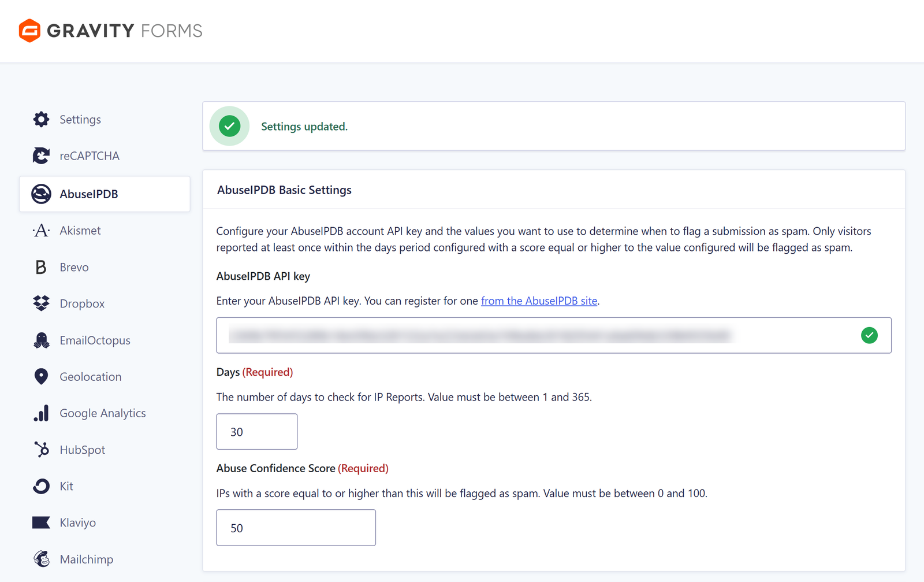Click the Mailchimp monkey icon
This screenshot has height=582, width=924.
pos(41,559)
